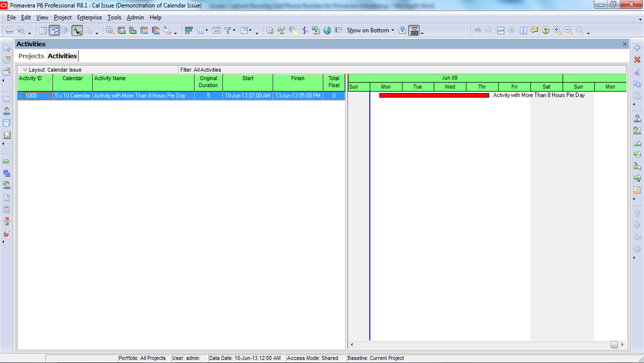This screenshot has width=644, height=363.
Task: Click the Zoom In magnifier icon
Action: click(557, 30)
